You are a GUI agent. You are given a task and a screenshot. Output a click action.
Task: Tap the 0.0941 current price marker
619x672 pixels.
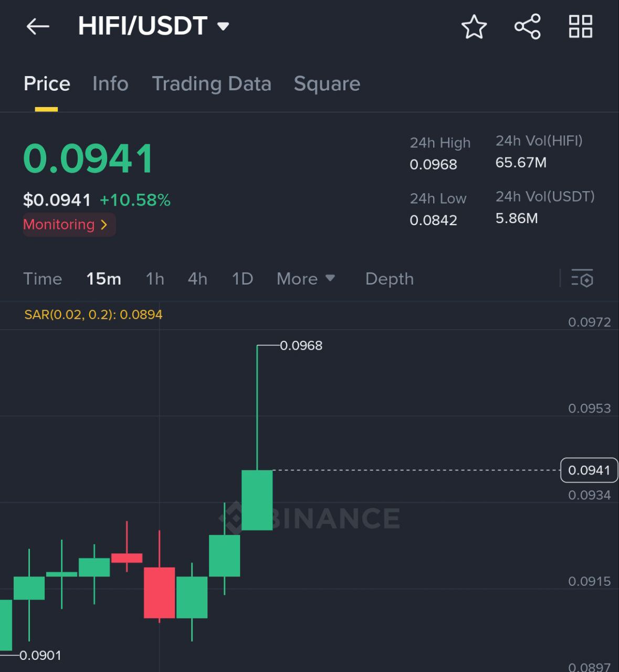[589, 470]
